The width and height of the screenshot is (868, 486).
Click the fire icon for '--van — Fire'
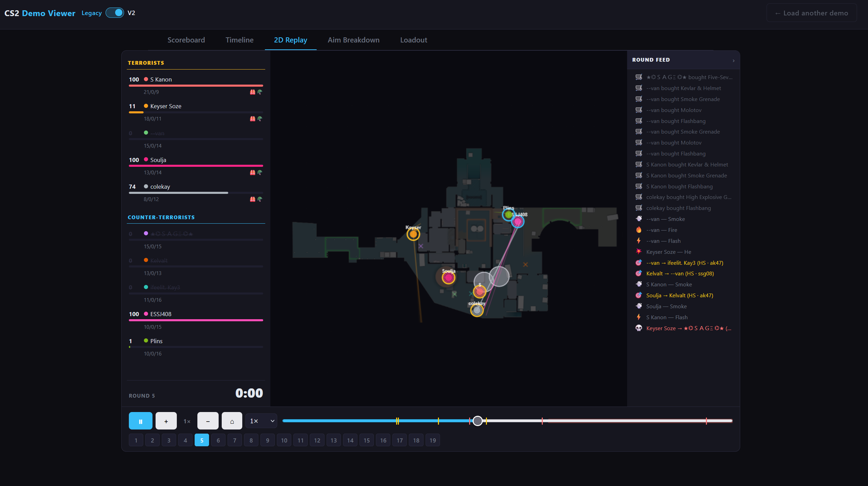pos(639,230)
